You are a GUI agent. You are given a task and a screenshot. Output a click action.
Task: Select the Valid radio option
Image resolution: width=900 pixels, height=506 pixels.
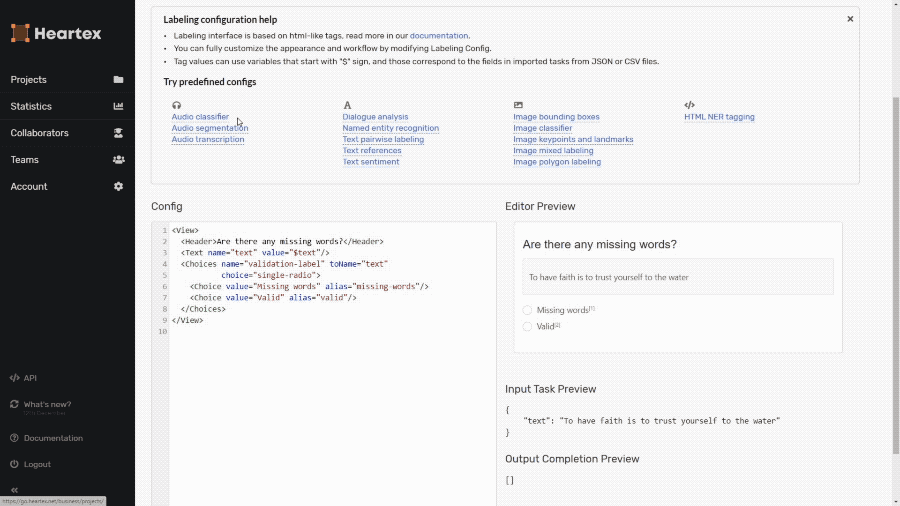coord(527,326)
